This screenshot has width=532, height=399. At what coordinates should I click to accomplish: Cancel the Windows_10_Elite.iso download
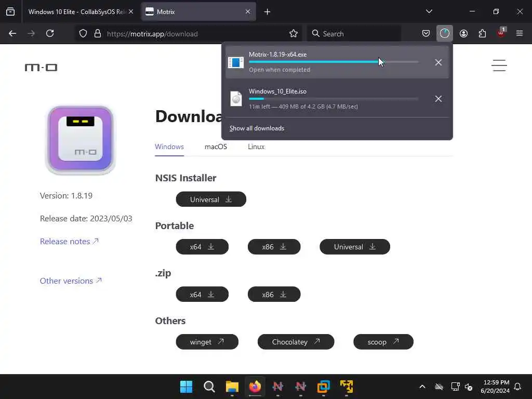tap(438, 99)
